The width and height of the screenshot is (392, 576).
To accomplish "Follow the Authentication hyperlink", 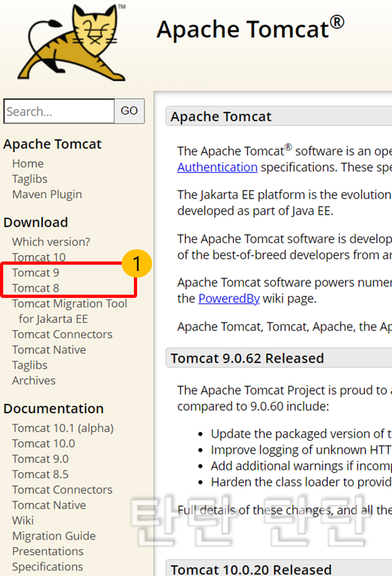I will tap(217, 168).
